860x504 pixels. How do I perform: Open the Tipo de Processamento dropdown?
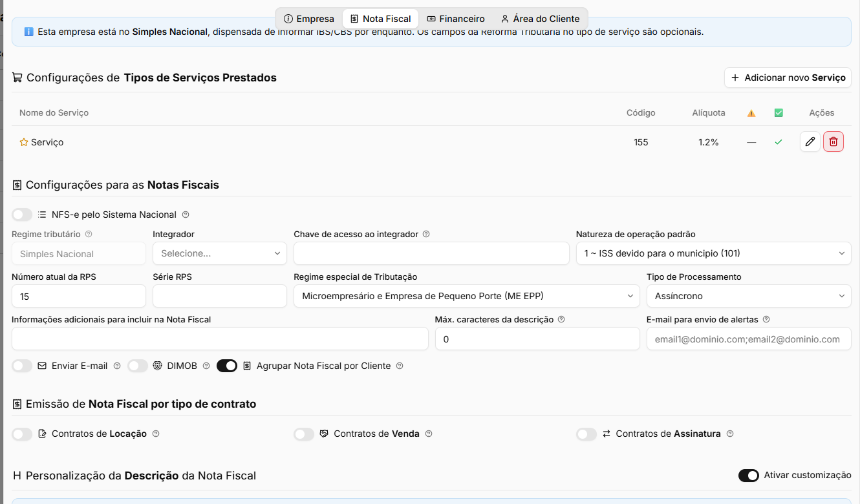[749, 296]
